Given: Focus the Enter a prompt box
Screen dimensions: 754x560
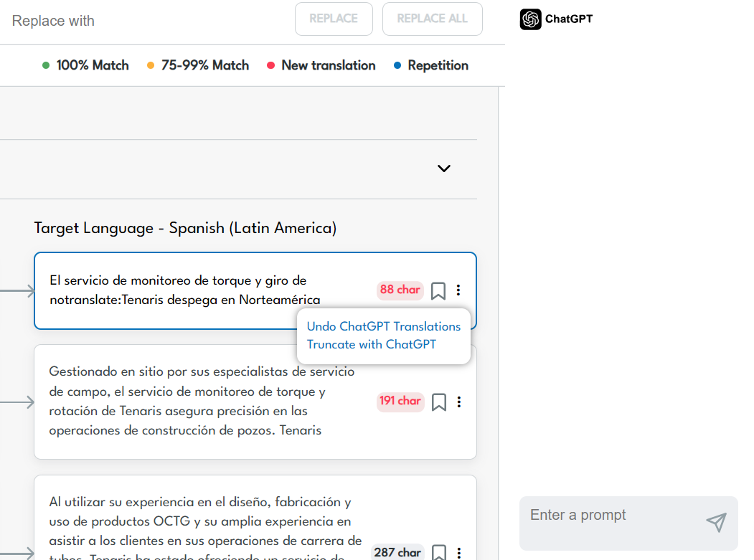Looking at the screenshot, I should (610, 516).
